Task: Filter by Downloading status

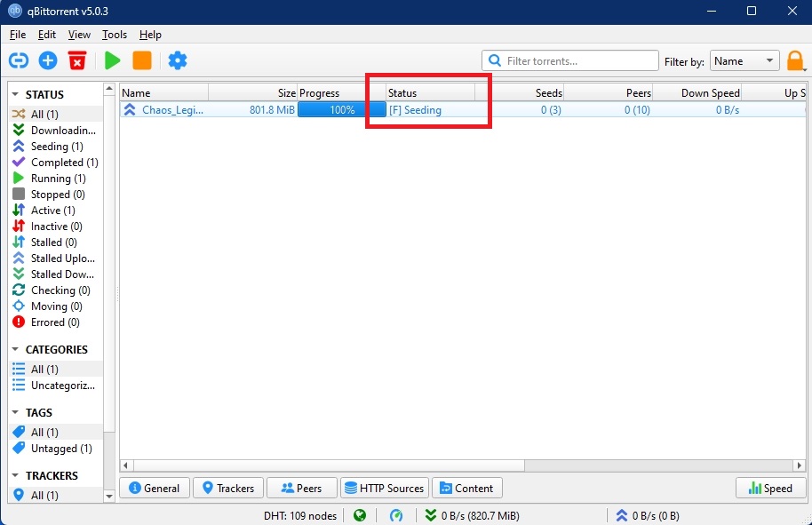Action: (56, 130)
